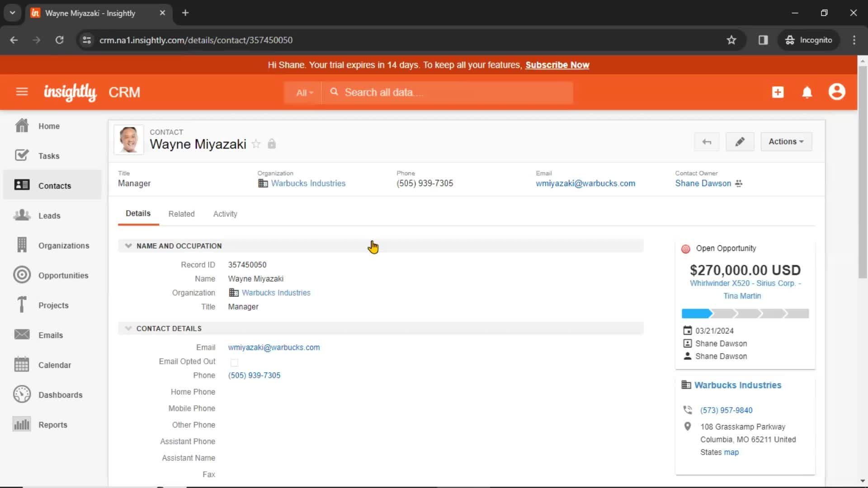
Task: Go back in browser history
Action: click(x=14, y=40)
